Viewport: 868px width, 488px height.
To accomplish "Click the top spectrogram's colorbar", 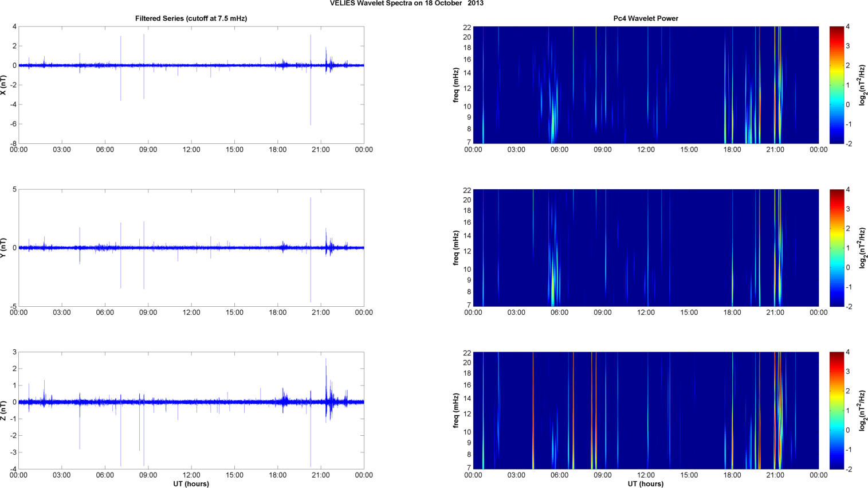I will coord(836,85).
